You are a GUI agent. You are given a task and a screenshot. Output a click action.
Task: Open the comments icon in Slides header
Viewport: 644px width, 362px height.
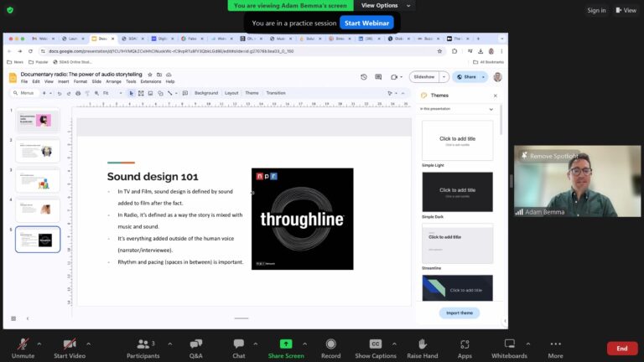click(x=378, y=77)
